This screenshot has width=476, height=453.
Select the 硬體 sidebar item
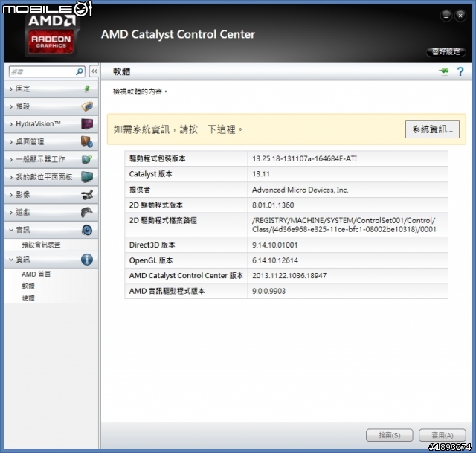(x=28, y=298)
